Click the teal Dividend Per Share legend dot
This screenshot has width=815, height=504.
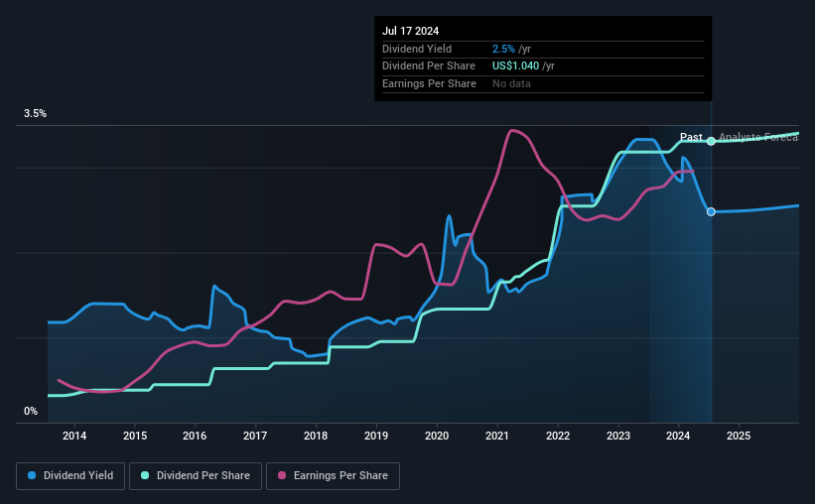(145, 475)
